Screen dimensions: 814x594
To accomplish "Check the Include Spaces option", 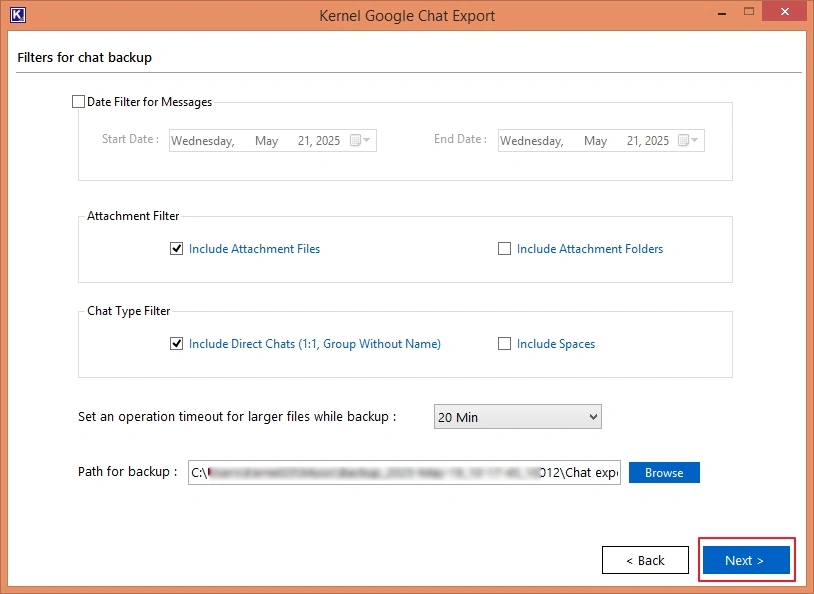I will pos(504,344).
